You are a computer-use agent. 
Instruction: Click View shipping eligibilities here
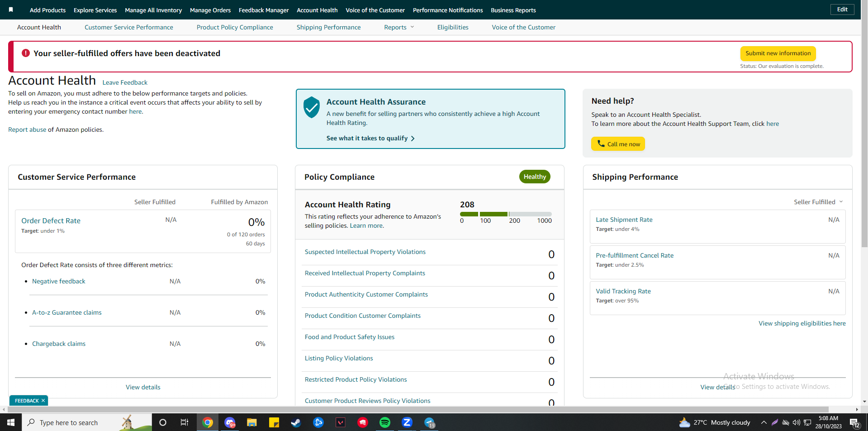(802, 323)
